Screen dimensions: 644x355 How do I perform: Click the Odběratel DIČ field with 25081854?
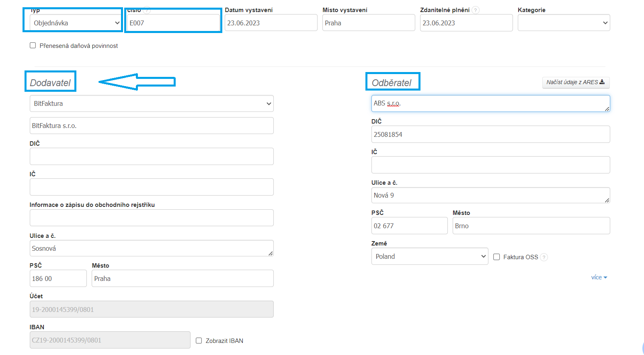coord(490,134)
